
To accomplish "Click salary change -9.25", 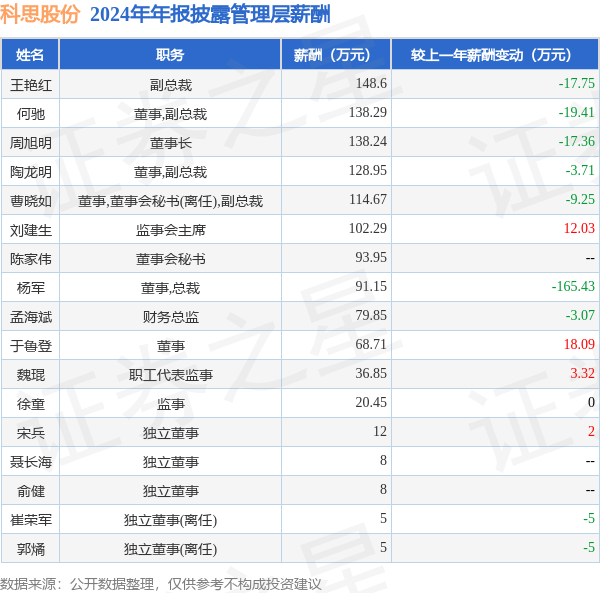I will click(580, 199).
